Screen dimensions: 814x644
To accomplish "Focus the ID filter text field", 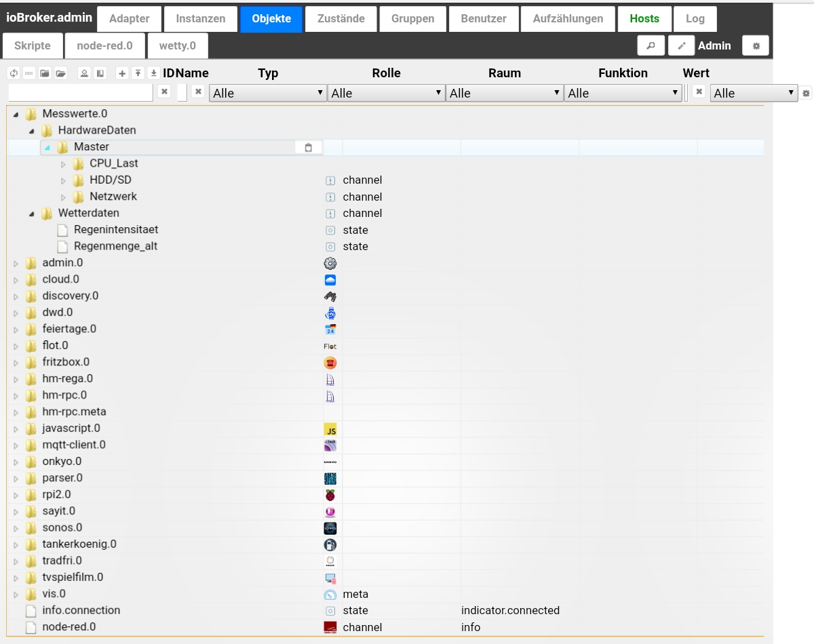I will click(81, 93).
